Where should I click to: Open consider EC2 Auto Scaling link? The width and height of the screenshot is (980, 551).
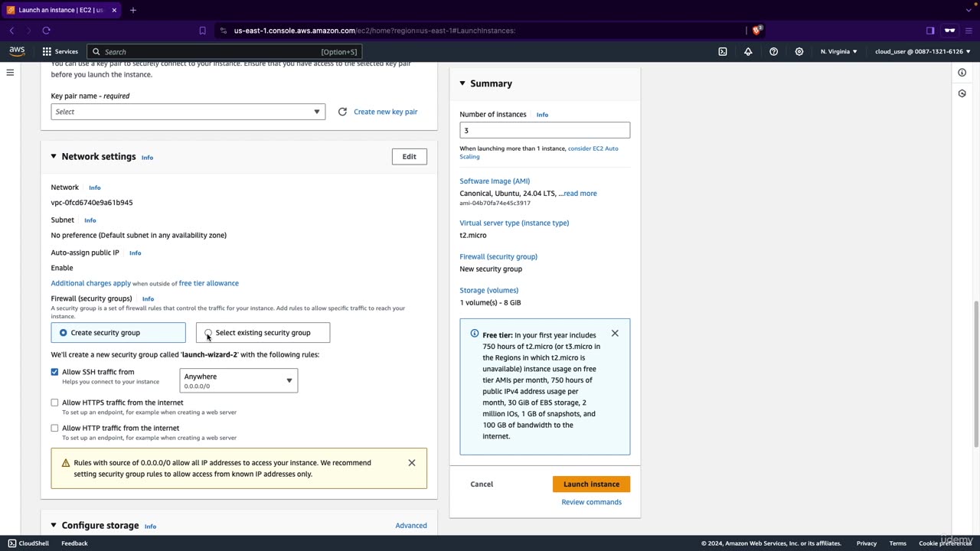(539, 152)
